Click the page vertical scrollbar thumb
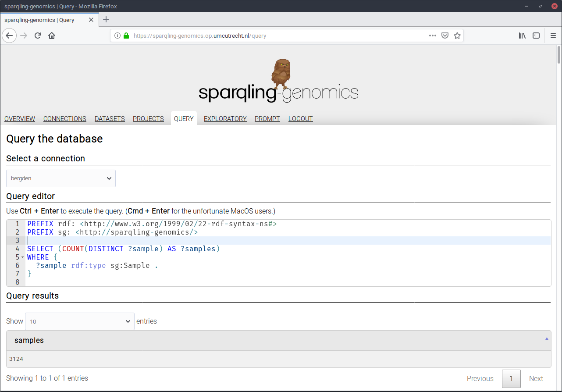This screenshot has width=562, height=392. click(559, 55)
